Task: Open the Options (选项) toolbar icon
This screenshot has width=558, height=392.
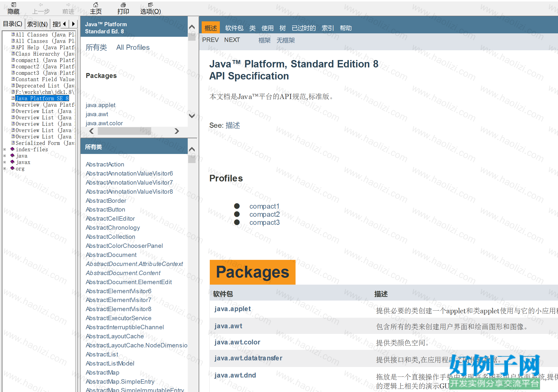Action: [x=150, y=5]
